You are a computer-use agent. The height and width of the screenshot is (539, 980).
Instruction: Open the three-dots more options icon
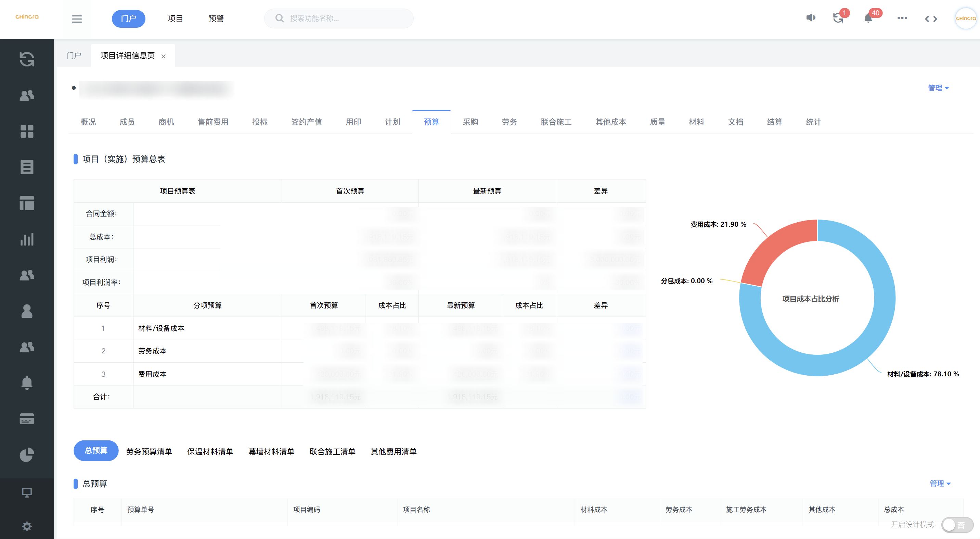click(902, 18)
